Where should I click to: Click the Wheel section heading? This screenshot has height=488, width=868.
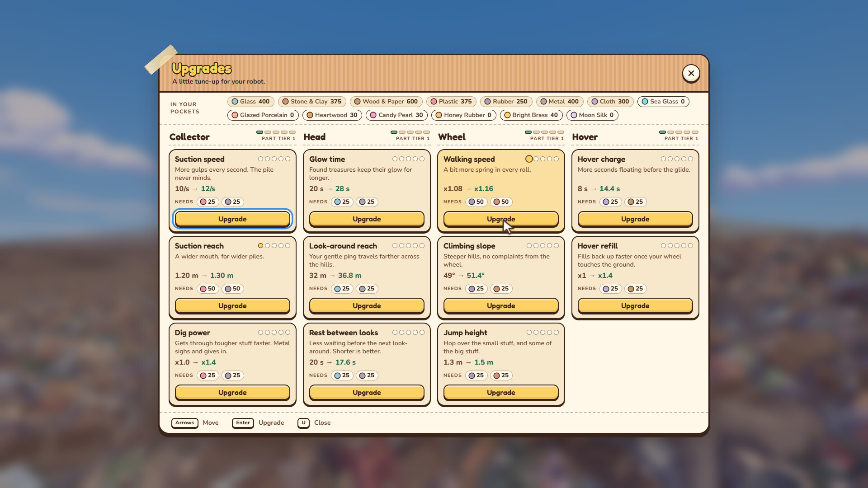452,137
